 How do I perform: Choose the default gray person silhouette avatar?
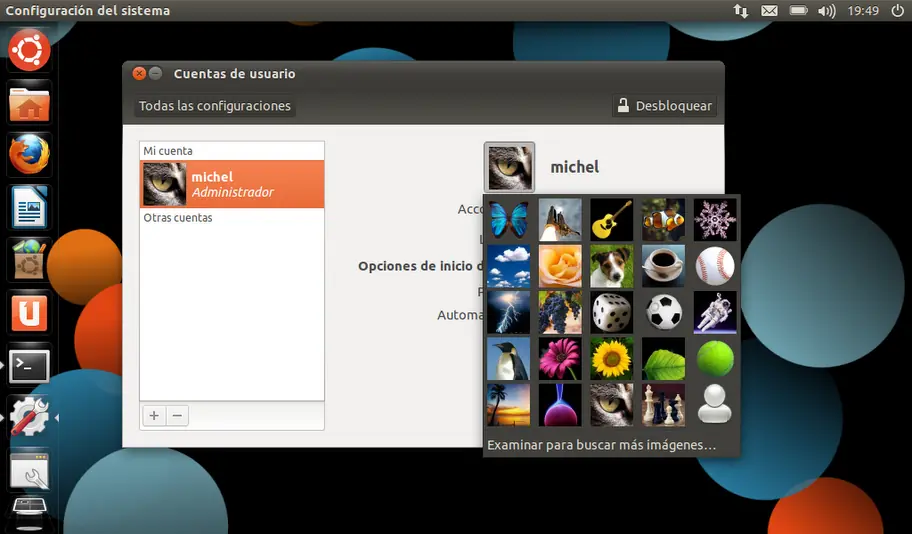click(715, 405)
